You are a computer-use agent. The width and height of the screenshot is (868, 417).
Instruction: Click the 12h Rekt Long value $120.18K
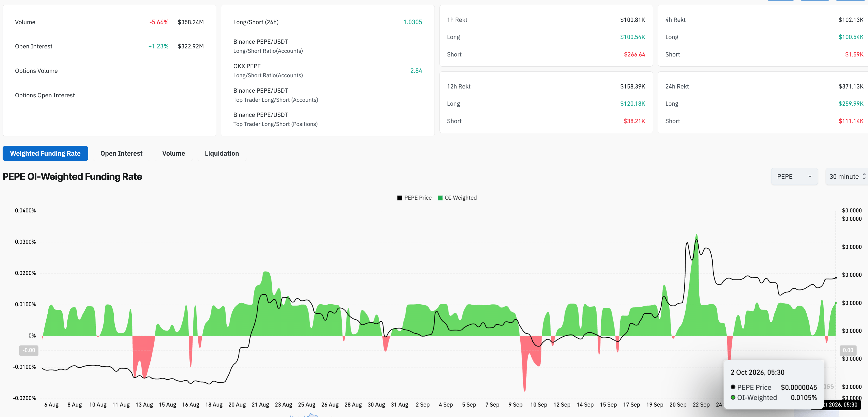point(633,104)
